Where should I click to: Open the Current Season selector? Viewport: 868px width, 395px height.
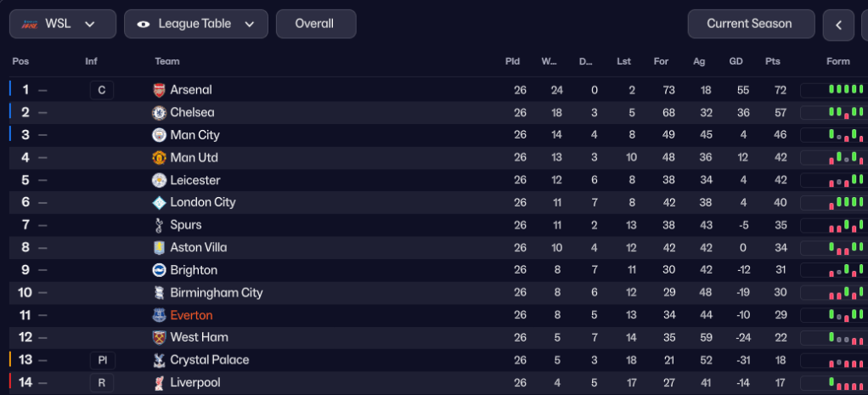[749, 24]
